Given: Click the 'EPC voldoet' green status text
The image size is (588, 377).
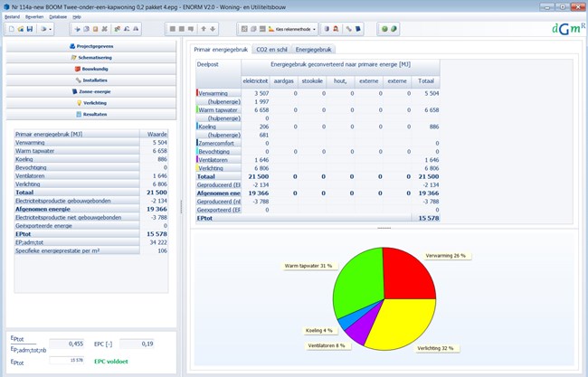Looking at the screenshot, I should (111, 362).
